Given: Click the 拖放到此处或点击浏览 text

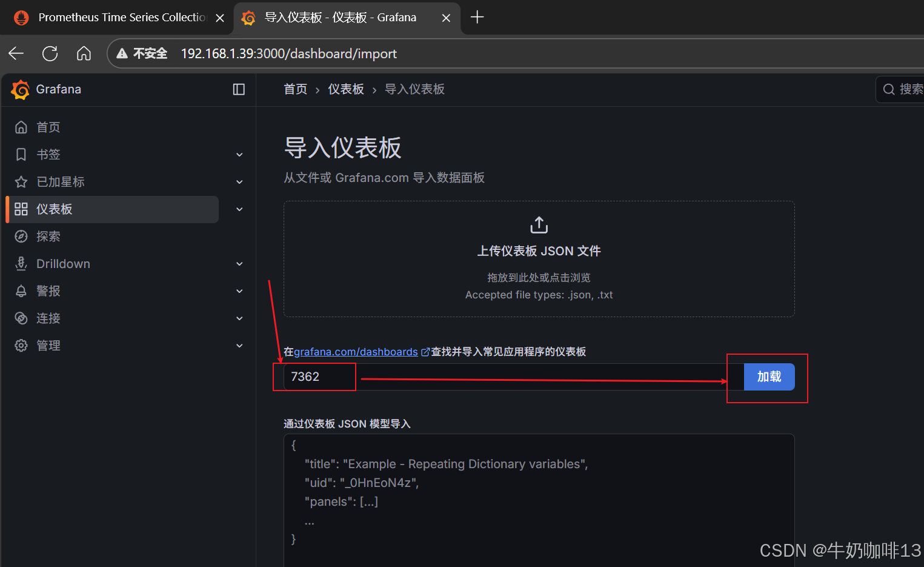Looking at the screenshot, I should pyautogui.click(x=539, y=277).
